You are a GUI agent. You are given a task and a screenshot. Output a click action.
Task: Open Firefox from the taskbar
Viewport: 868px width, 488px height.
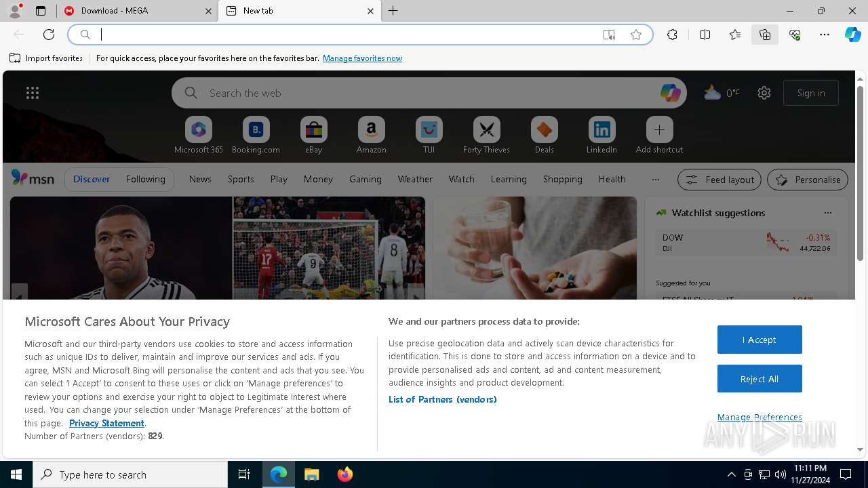click(345, 474)
